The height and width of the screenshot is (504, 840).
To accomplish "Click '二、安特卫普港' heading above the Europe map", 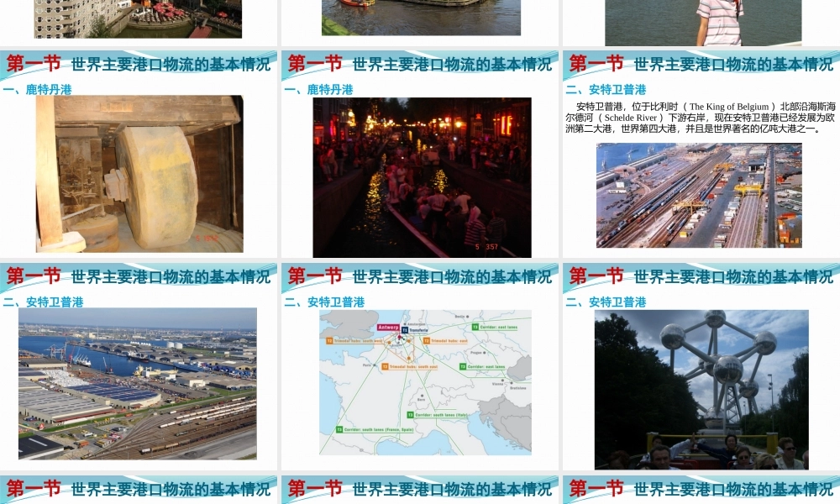I will 324,302.
